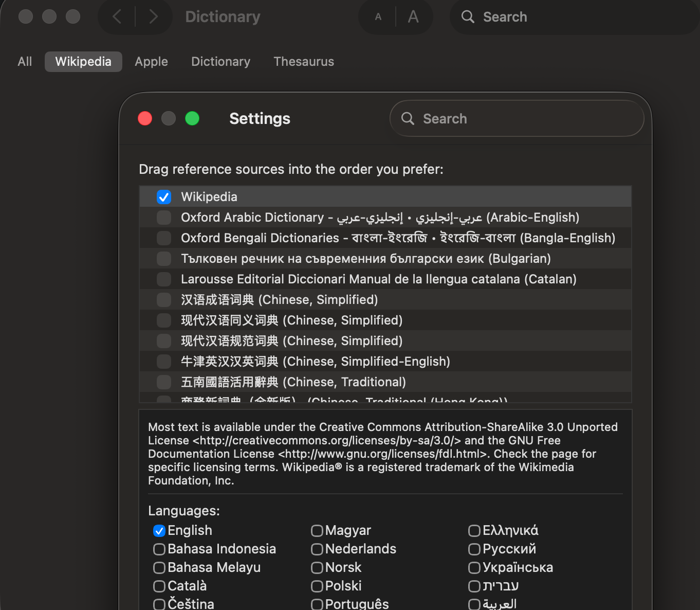This screenshot has width=700, height=610.
Task: Check the Bahasa Melayu language
Action: (159, 568)
